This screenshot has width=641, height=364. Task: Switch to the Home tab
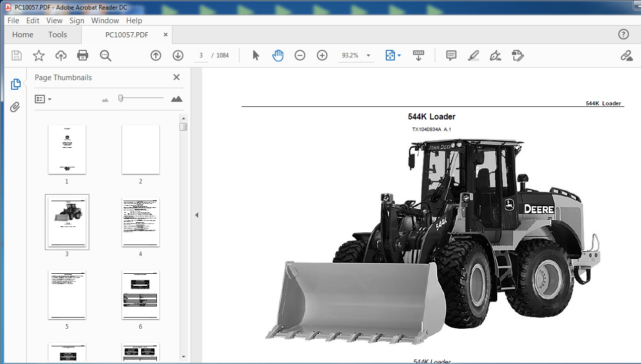(23, 35)
